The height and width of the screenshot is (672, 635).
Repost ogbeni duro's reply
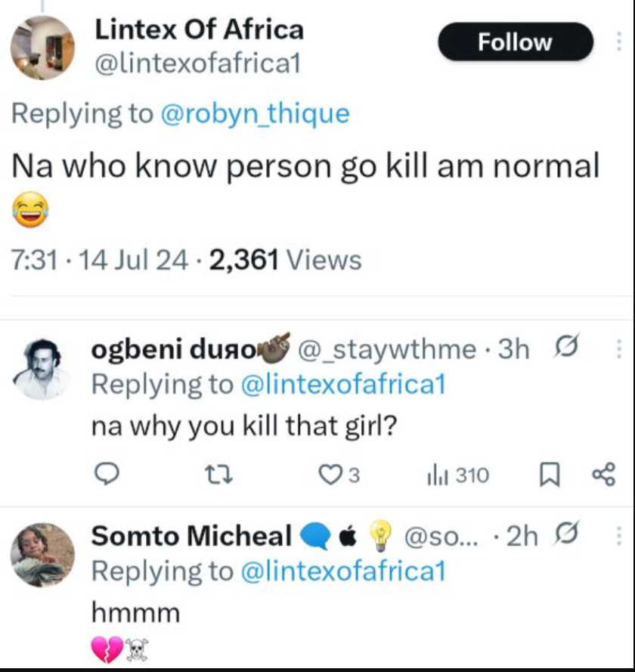tap(217, 475)
